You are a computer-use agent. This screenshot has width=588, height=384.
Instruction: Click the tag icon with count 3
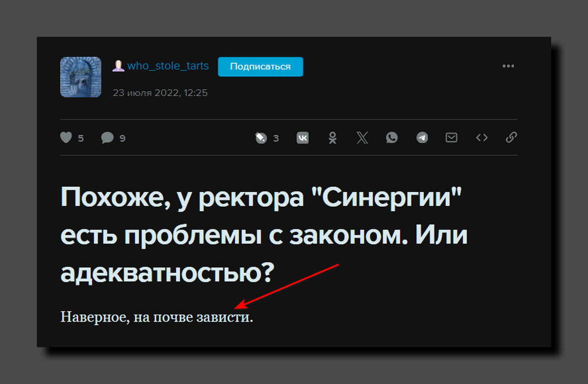(261, 138)
